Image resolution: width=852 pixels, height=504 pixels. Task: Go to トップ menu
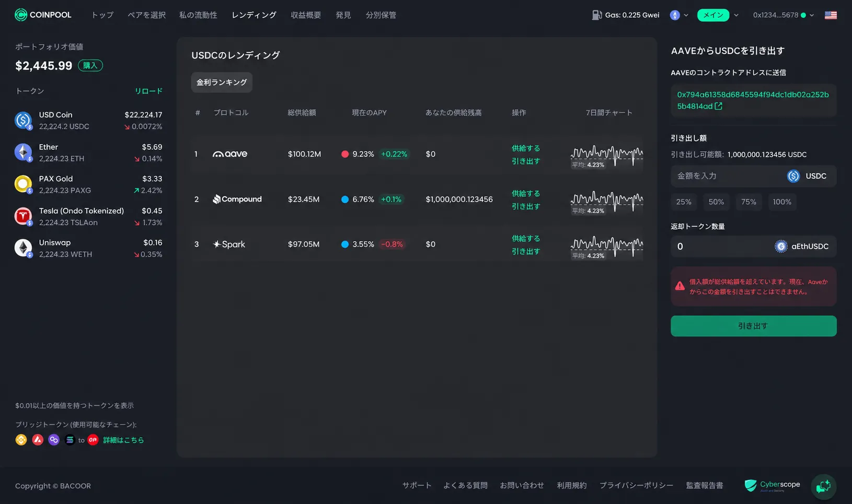tap(102, 15)
